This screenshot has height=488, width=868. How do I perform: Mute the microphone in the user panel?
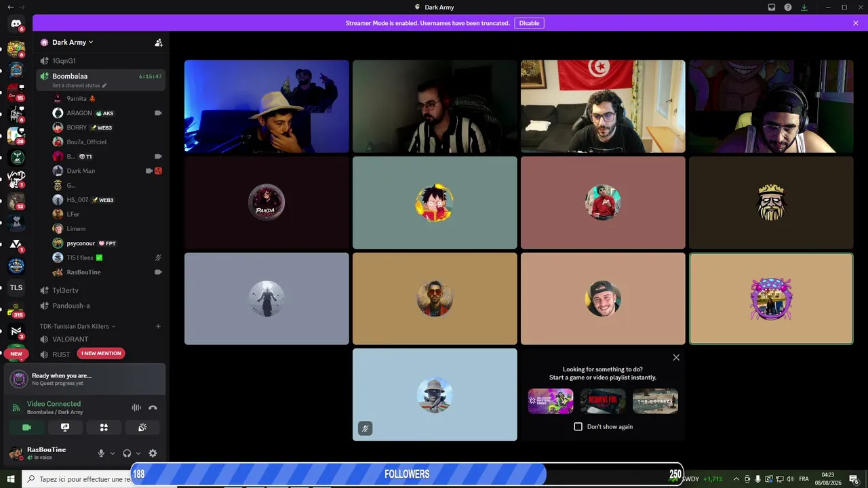click(101, 453)
